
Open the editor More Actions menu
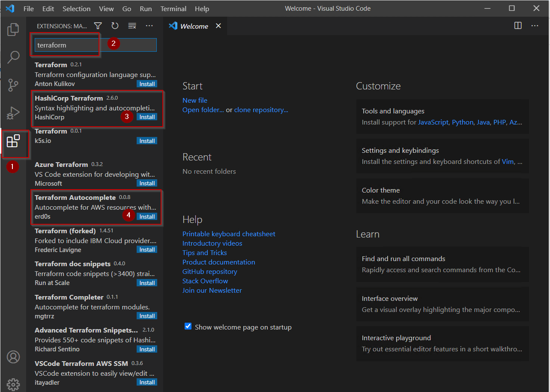tap(535, 26)
